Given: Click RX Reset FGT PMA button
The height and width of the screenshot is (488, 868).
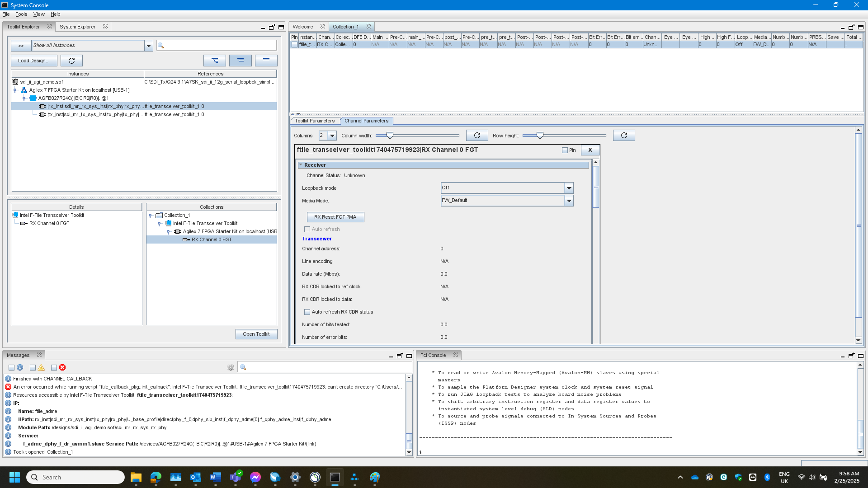Looking at the screenshot, I should 335,217.
